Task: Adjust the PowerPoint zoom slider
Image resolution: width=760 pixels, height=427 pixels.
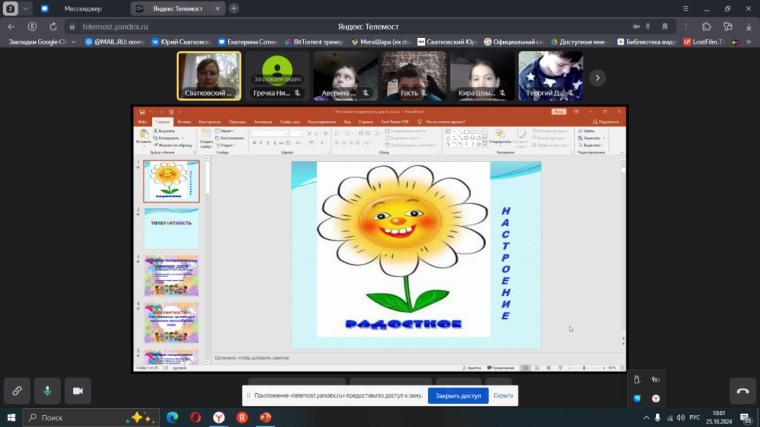Action: click(584, 368)
